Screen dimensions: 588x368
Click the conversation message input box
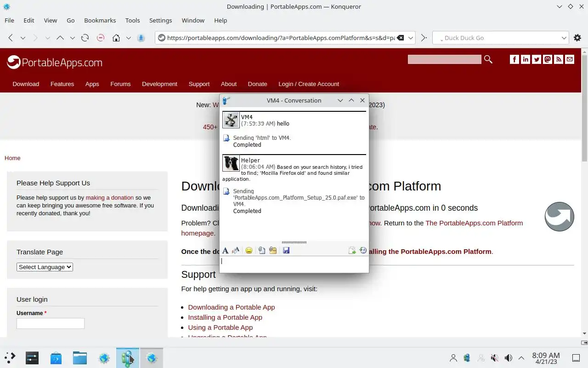(x=294, y=264)
